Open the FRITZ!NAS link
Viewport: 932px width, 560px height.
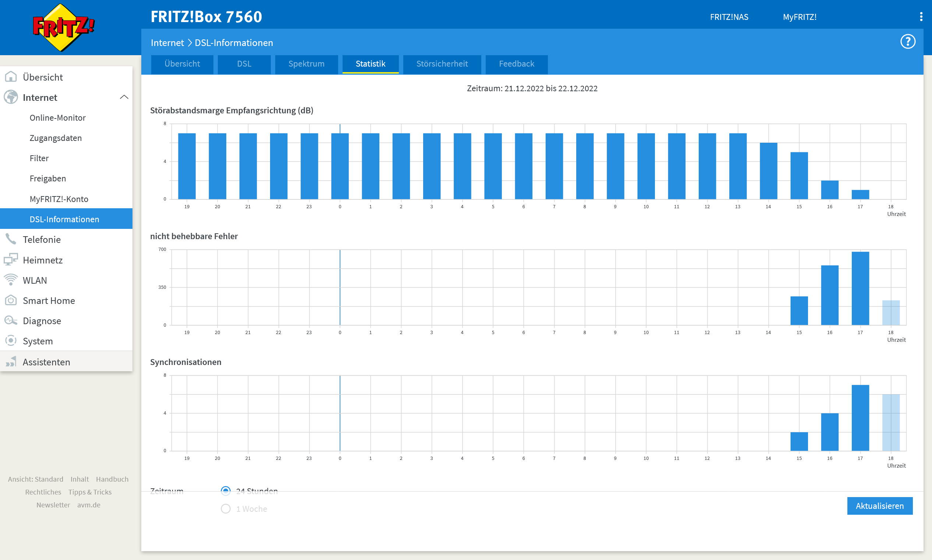coord(729,17)
